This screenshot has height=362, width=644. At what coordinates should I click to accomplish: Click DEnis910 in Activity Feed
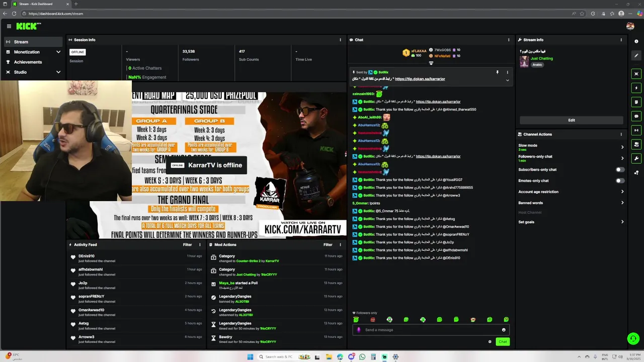[87, 256]
